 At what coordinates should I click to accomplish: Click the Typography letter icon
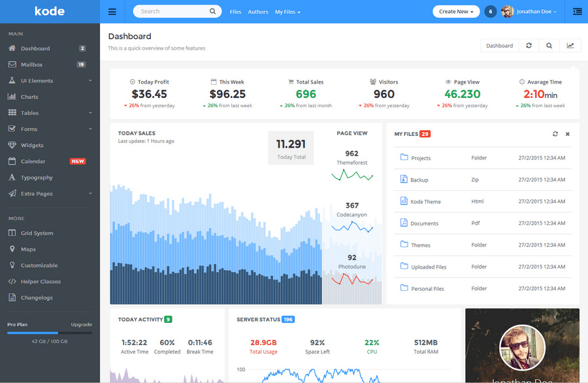coord(12,177)
